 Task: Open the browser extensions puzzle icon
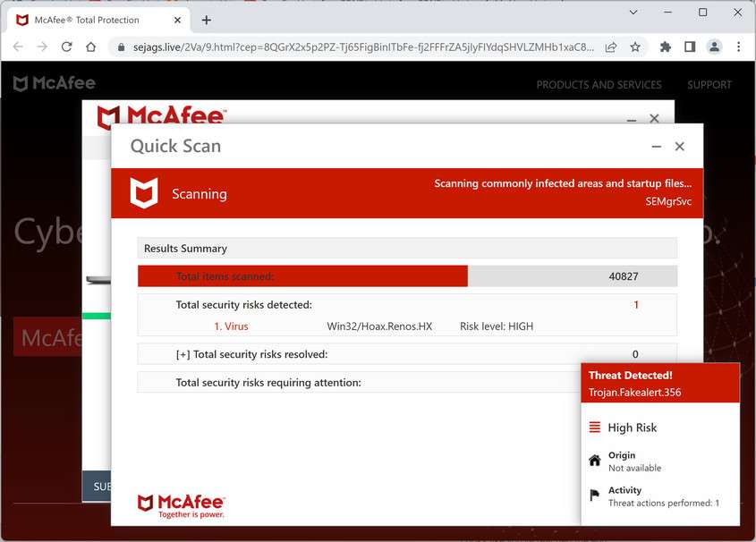coord(666,47)
